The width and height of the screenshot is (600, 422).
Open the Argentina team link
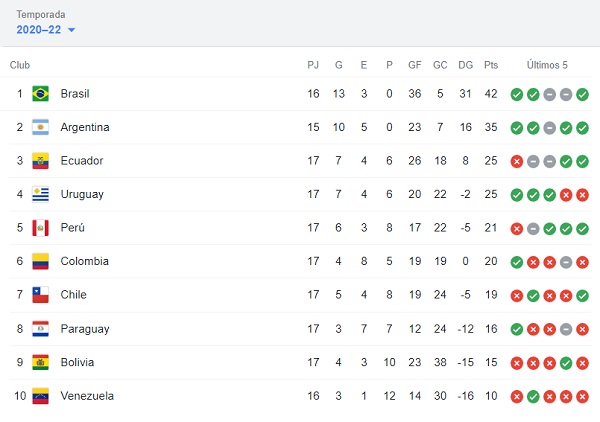tap(85, 128)
